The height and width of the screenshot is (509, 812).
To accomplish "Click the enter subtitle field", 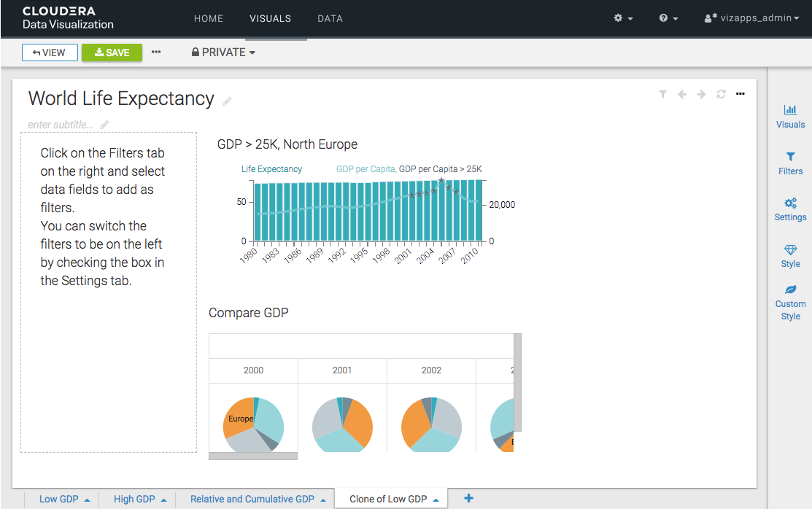I will pyautogui.click(x=62, y=125).
